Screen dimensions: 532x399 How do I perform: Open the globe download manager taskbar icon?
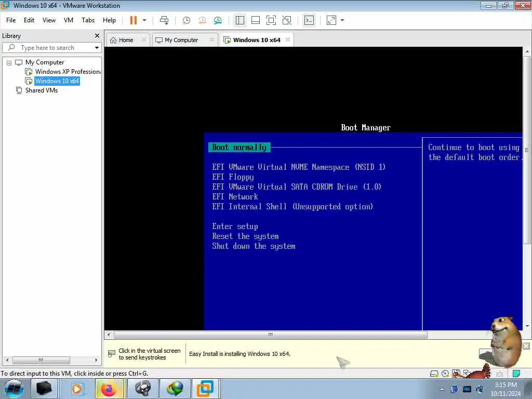[x=175, y=389]
